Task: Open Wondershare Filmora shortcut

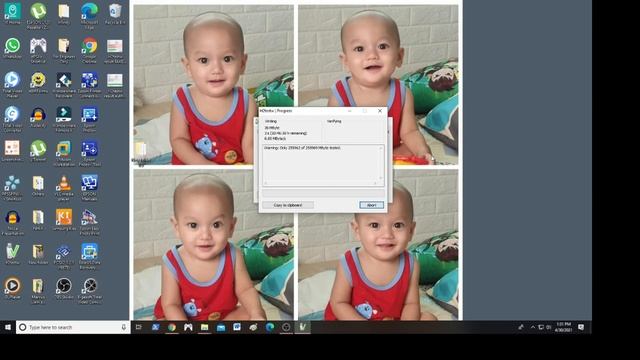Action: pos(64,119)
